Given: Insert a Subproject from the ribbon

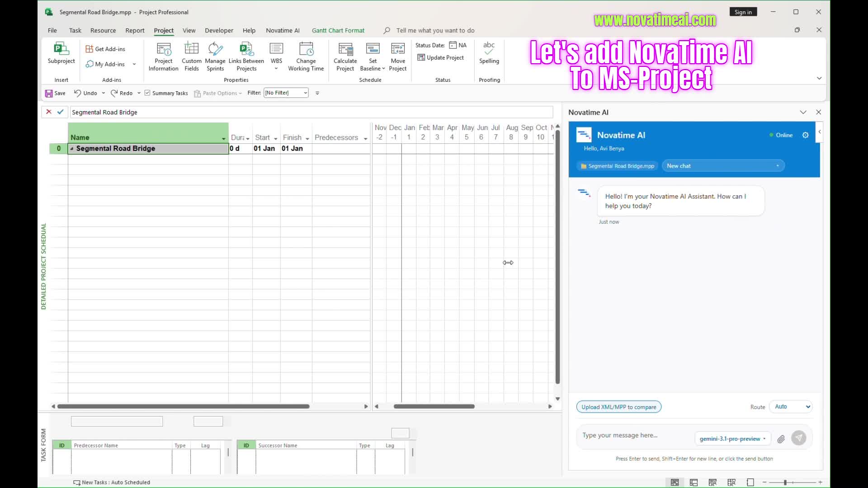Looking at the screenshot, I should 61,53.
